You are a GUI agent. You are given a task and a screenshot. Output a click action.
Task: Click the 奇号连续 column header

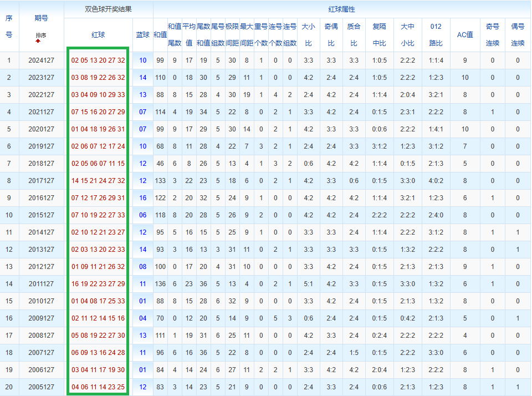(x=493, y=34)
